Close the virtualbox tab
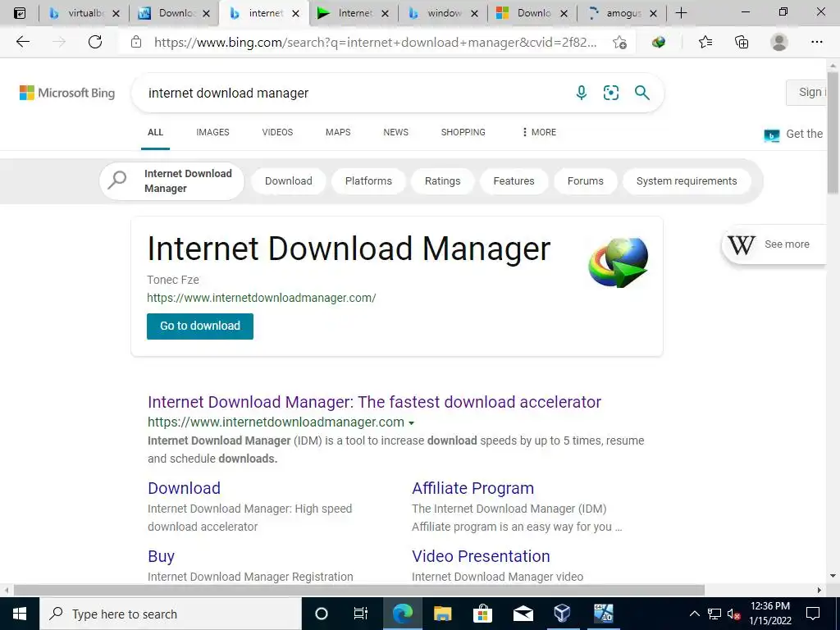Viewport: 840px width, 630px height. point(116,14)
